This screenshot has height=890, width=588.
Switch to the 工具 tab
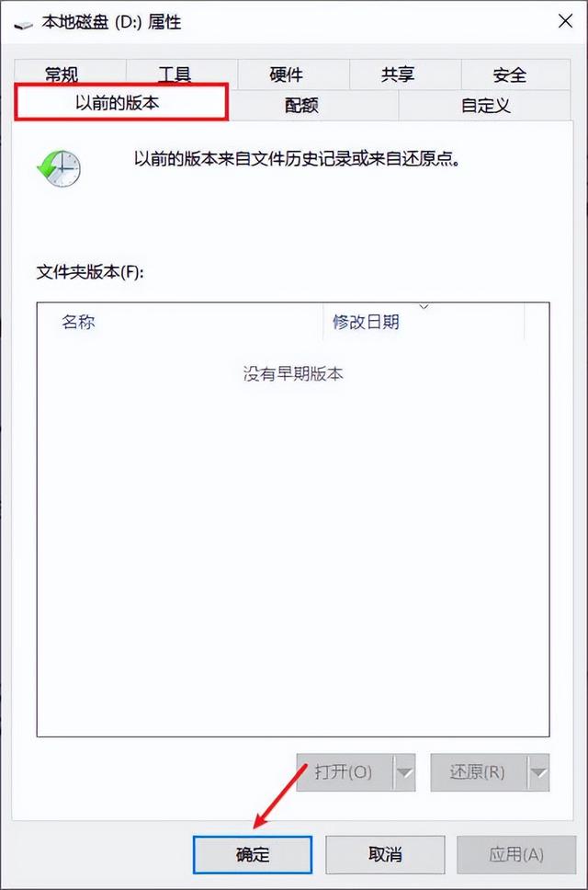click(x=175, y=74)
